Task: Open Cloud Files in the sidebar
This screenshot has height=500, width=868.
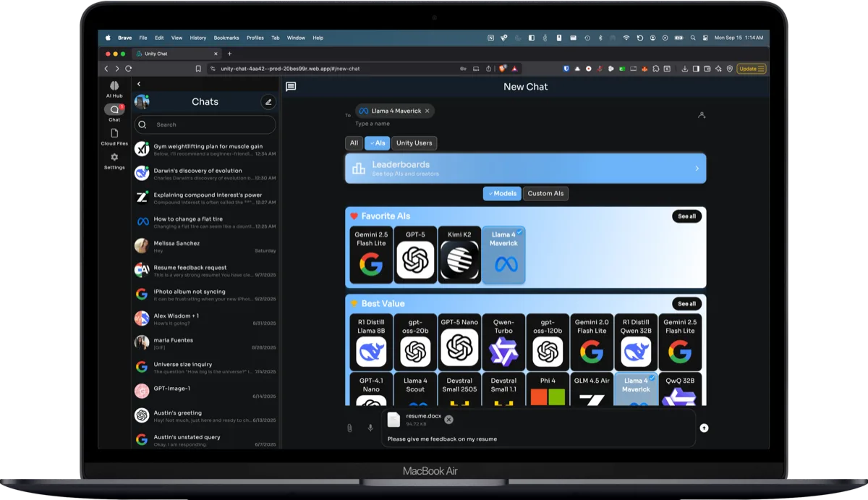Action: tap(114, 137)
